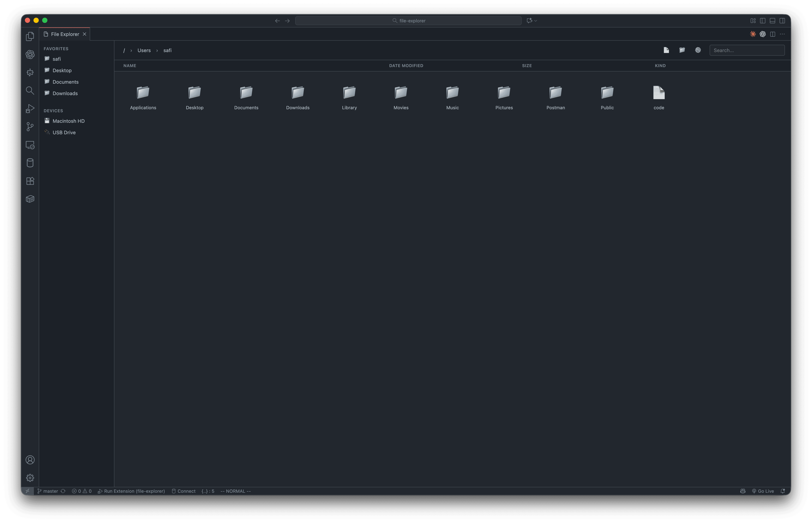Open the Explorer view in the activity bar

[x=30, y=36]
